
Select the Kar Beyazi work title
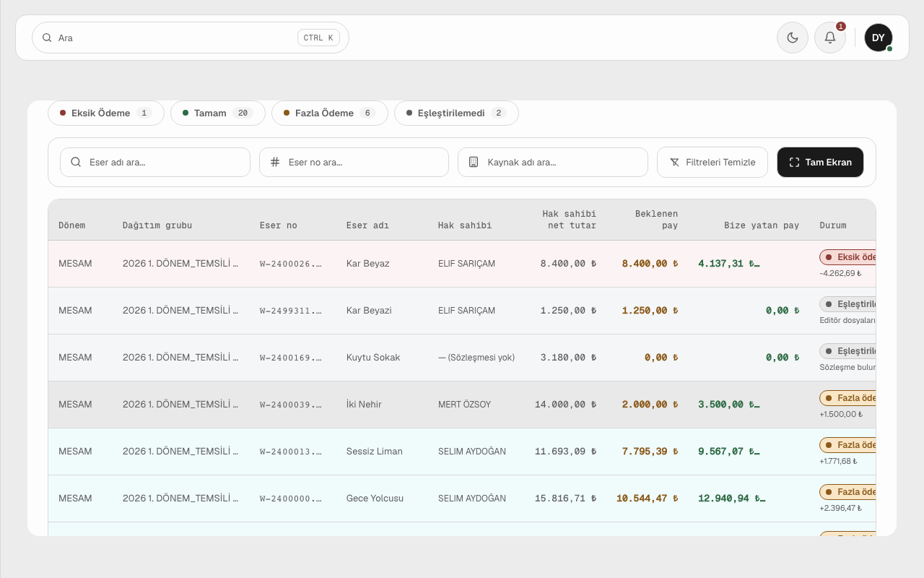(369, 311)
